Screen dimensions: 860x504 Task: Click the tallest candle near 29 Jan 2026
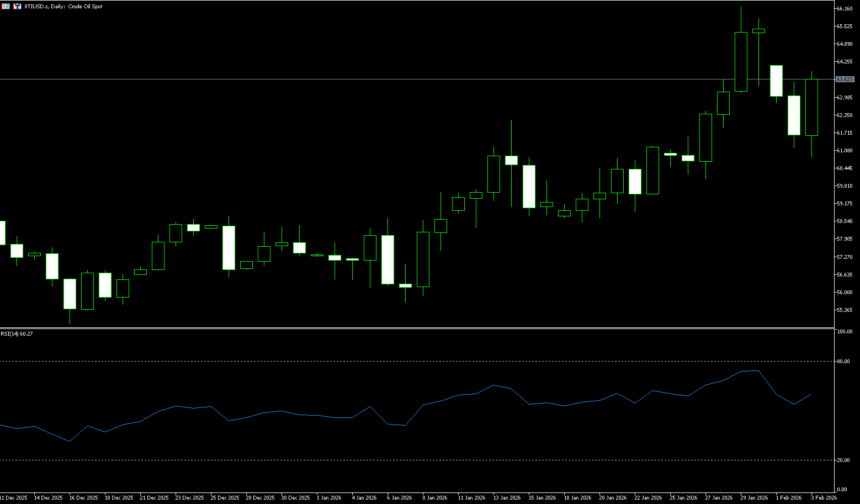pyautogui.click(x=741, y=62)
